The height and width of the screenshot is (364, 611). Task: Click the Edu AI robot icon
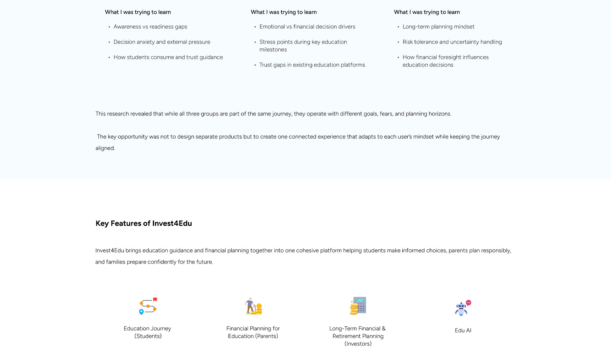[x=463, y=308]
